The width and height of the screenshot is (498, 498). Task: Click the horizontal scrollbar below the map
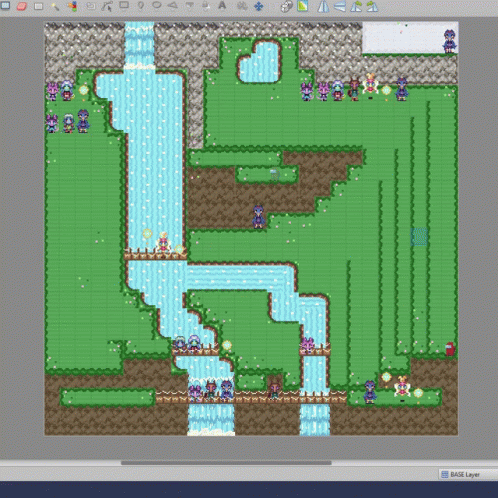tap(226, 463)
